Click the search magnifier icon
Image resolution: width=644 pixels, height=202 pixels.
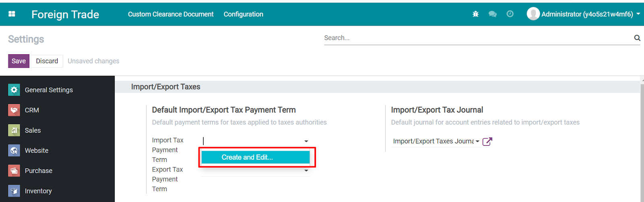click(x=637, y=38)
